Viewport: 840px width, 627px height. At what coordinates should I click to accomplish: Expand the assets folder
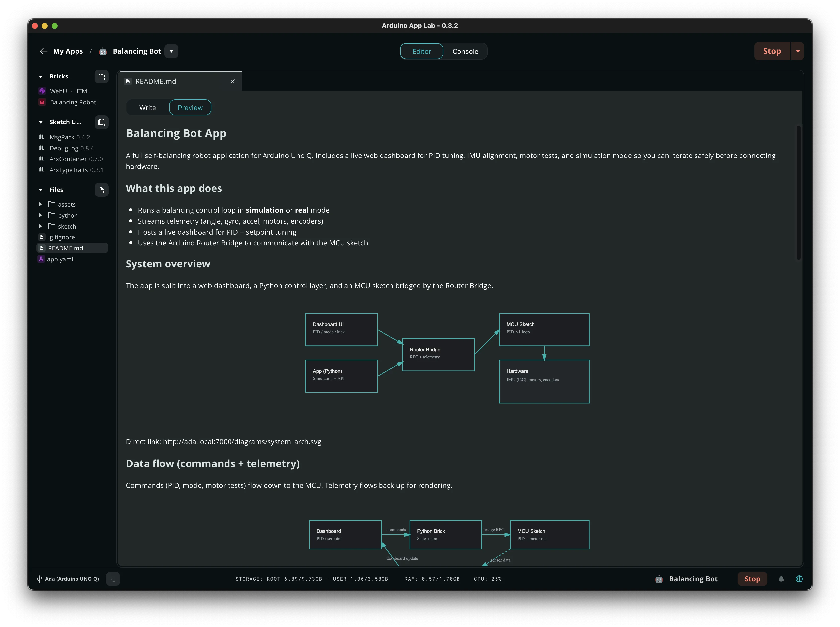pos(40,205)
